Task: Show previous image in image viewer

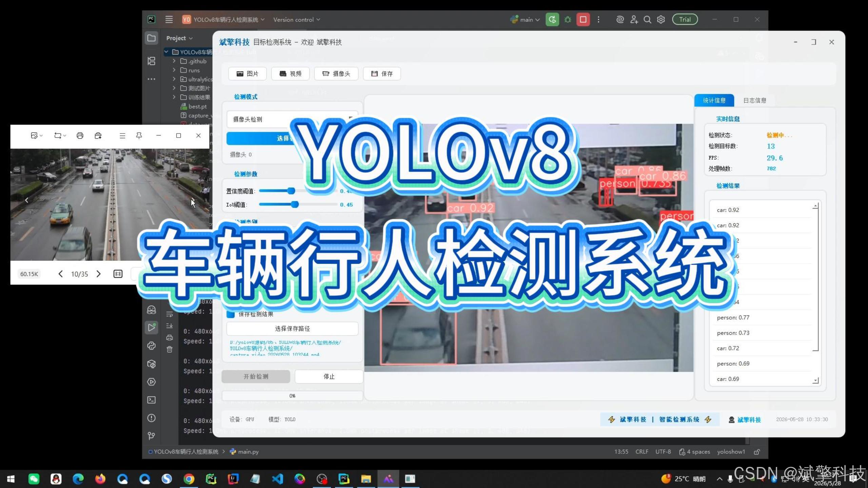Action: (60, 274)
